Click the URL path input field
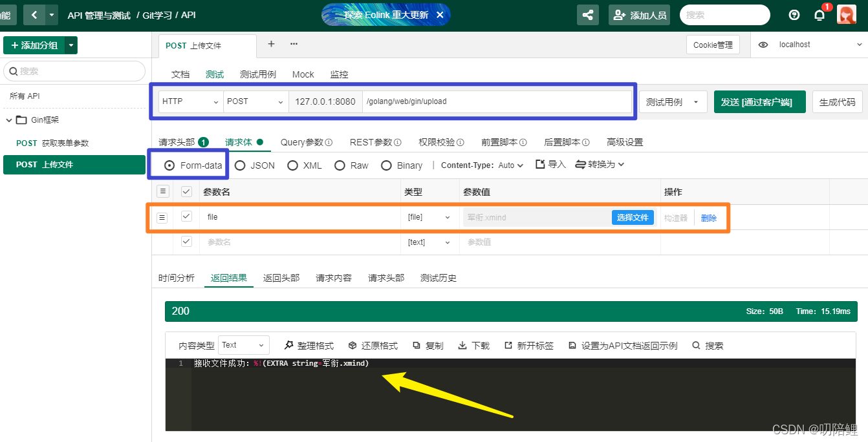 point(497,101)
